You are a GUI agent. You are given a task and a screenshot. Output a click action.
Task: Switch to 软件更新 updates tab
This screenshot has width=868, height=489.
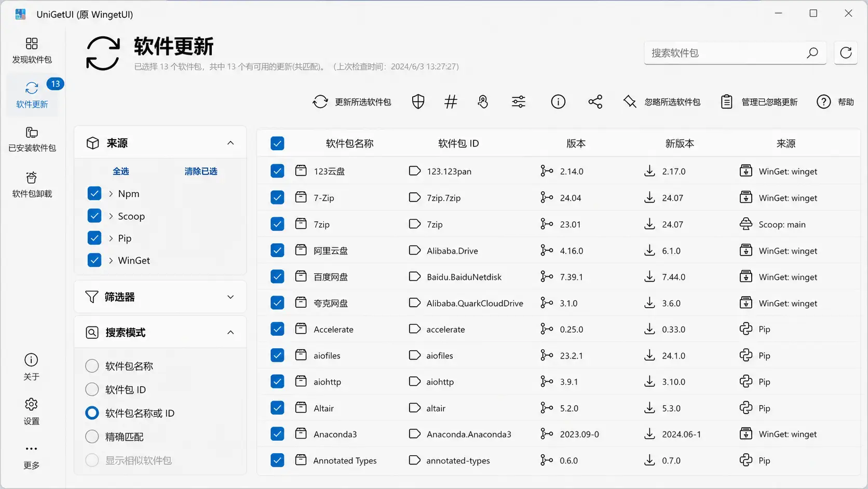tap(32, 95)
